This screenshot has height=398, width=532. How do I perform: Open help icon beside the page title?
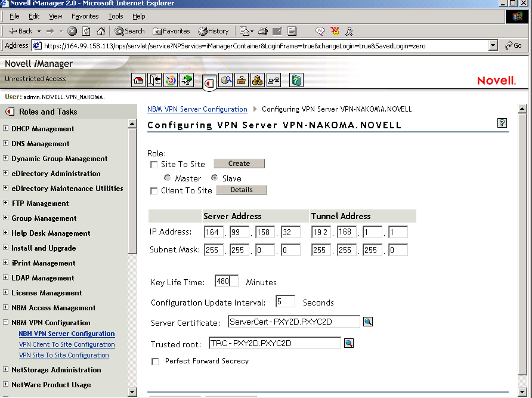point(502,123)
